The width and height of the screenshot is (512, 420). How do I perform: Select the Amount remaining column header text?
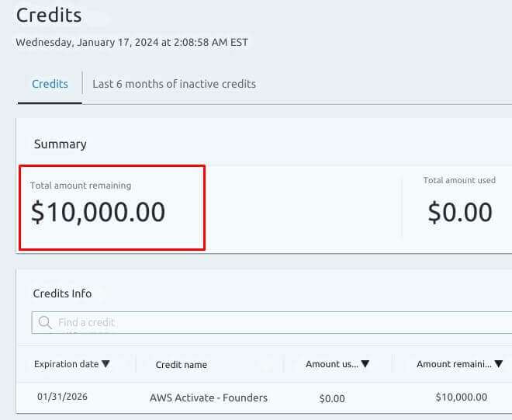point(453,364)
